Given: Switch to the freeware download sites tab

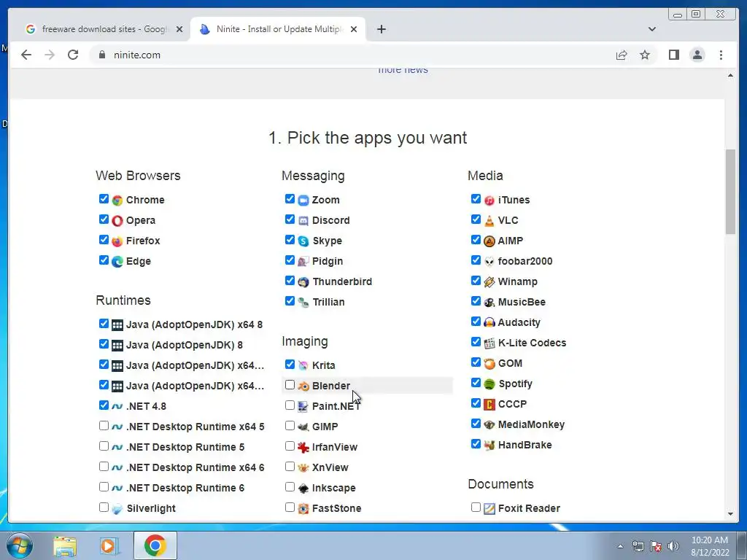Looking at the screenshot, I should (x=104, y=29).
